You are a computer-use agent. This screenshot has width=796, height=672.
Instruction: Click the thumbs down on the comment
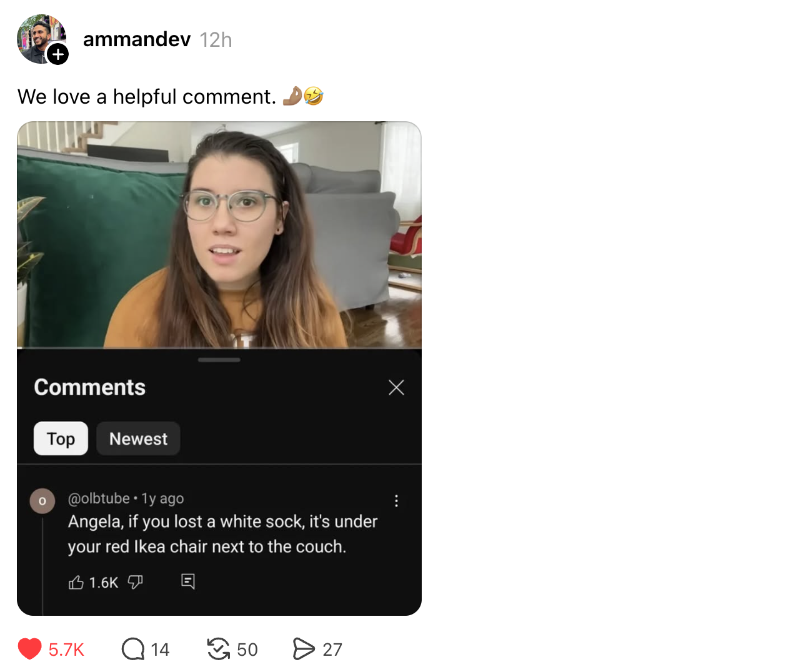coord(135,582)
